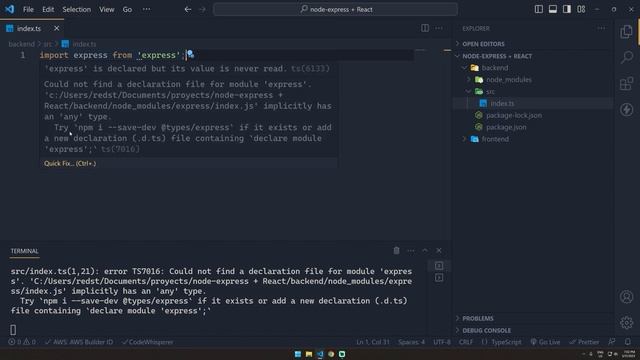This screenshot has height=360, width=640.
Task: Click the VS Code logo icon
Action: [9, 9]
